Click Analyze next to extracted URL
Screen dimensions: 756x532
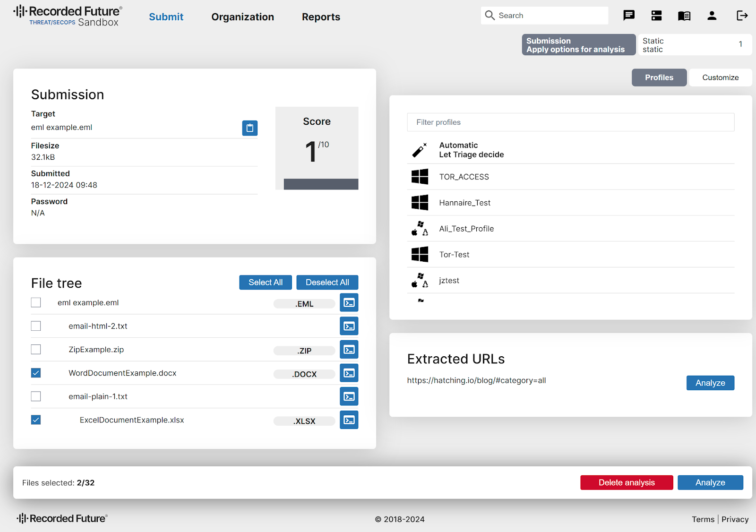coord(710,383)
